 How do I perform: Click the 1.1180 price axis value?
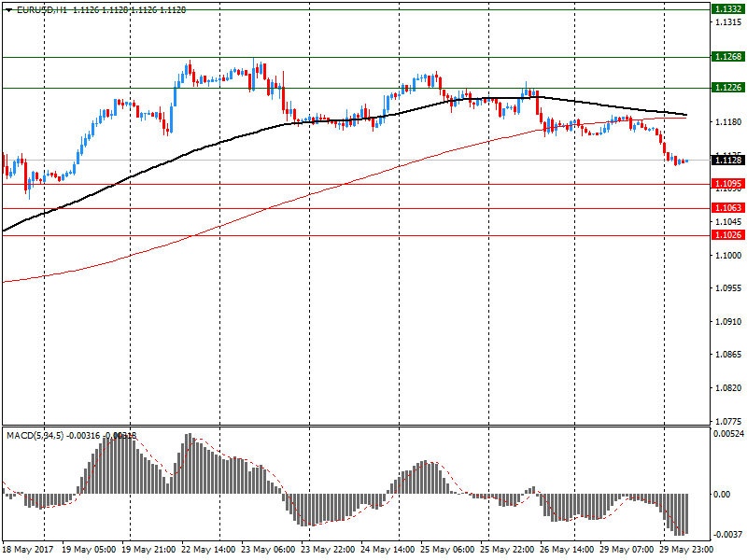pyautogui.click(x=728, y=122)
